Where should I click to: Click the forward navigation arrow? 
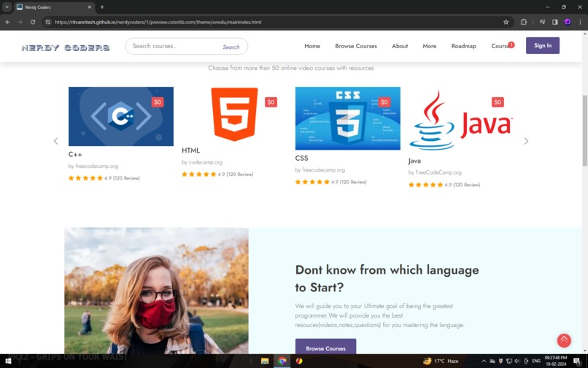pyautogui.click(x=20, y=22)
